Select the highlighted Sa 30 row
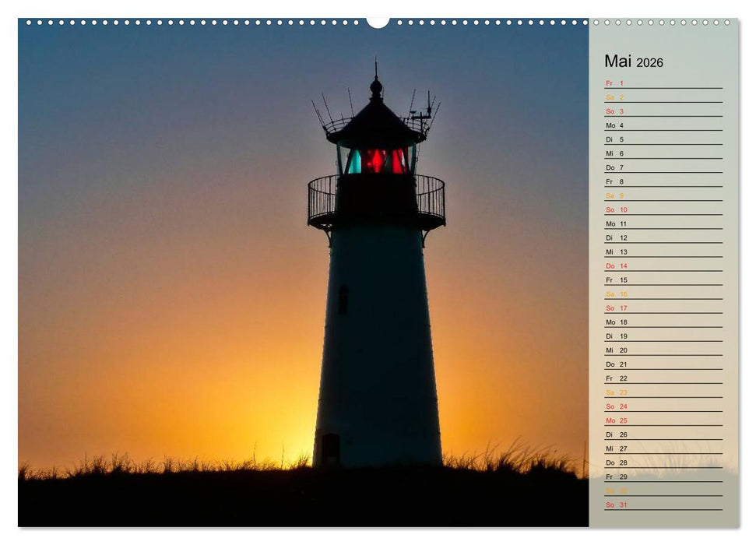 [x=615, y=490]
